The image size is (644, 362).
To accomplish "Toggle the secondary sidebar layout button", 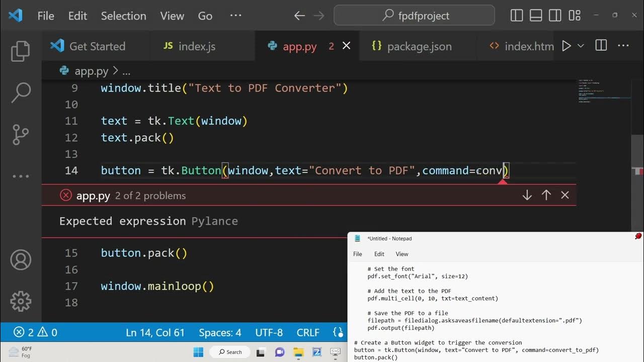I will pyautogui.click(x=555, y=16).
